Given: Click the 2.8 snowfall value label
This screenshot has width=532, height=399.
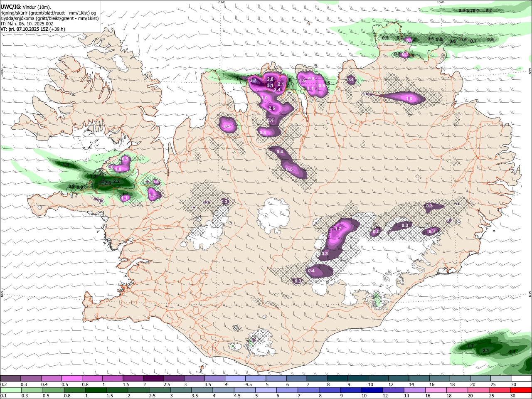Looking at the screenshot, I should coord(270,79).
